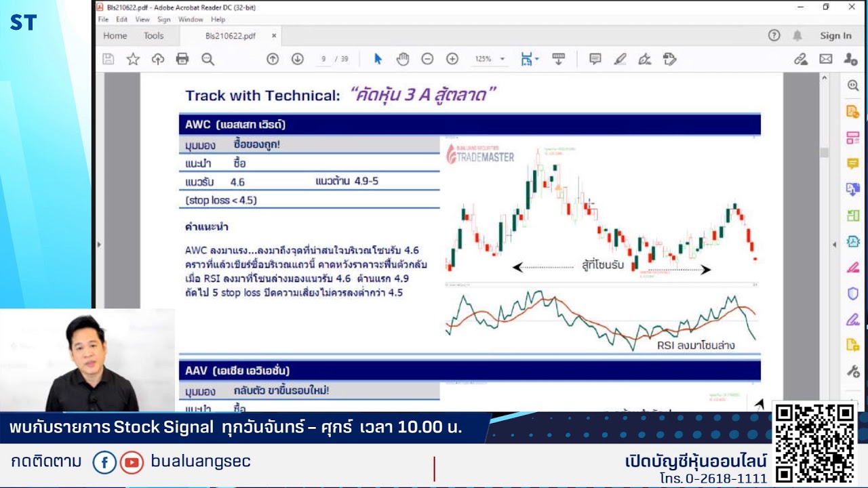868x488 pixels.
Task: Activate the selection arrow tool
Action: [x=378, y=59]
